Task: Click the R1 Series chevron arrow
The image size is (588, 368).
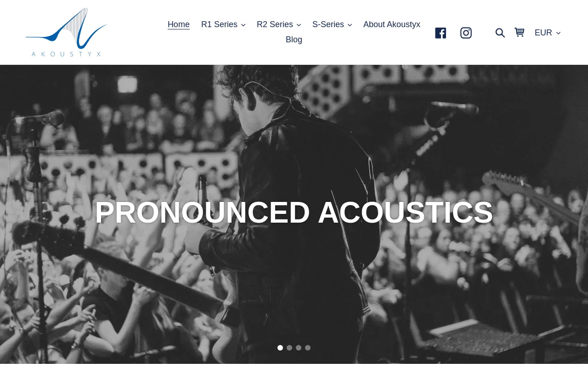Action: click(243, 25)
